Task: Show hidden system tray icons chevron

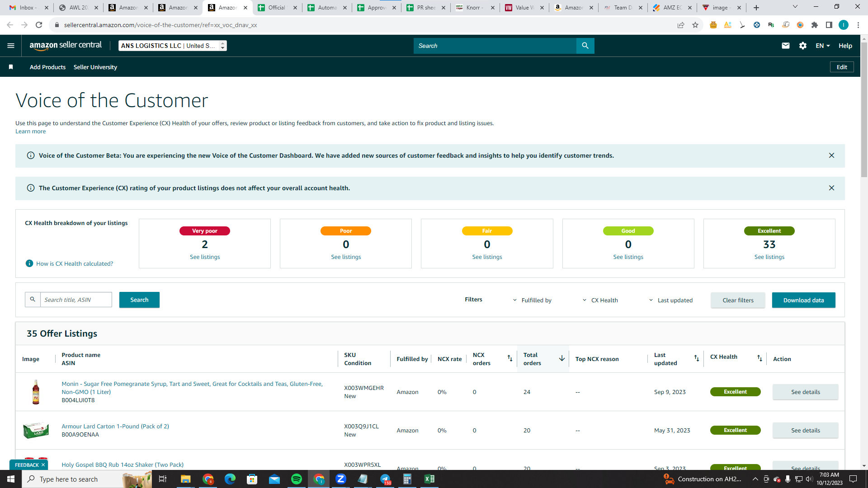Action: [755, 479]
